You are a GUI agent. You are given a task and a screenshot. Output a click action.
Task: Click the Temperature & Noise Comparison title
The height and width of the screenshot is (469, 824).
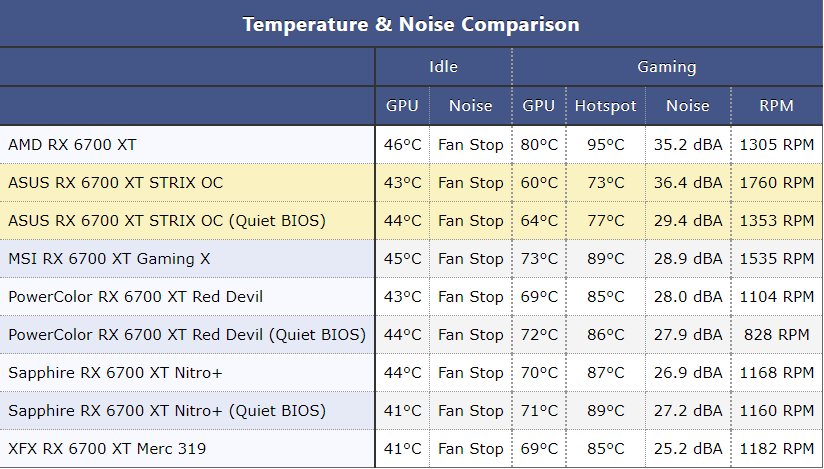tap(411, 24)
